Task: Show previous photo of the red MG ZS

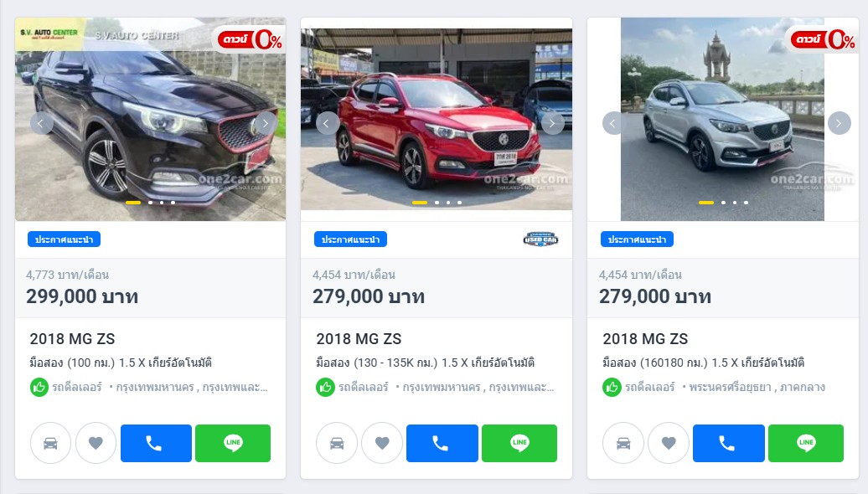Action: (327, 123)
